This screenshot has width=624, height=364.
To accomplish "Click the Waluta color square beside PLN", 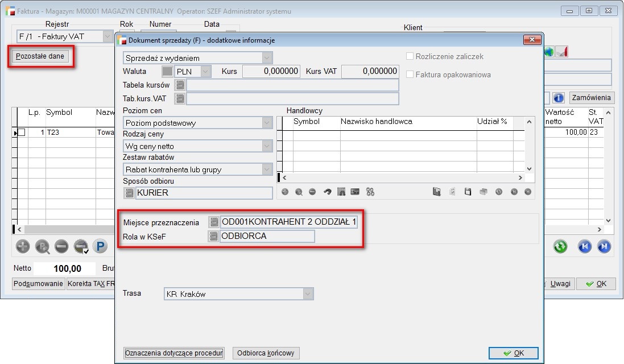I will click(167, 72).
